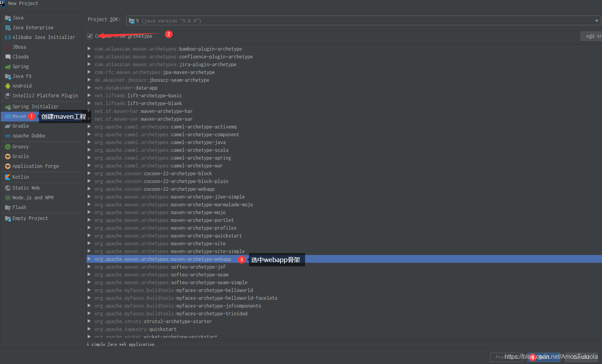Select the JBoss icon
The height and width of the screenshot is (364, 602).
(x=8, y=47)
